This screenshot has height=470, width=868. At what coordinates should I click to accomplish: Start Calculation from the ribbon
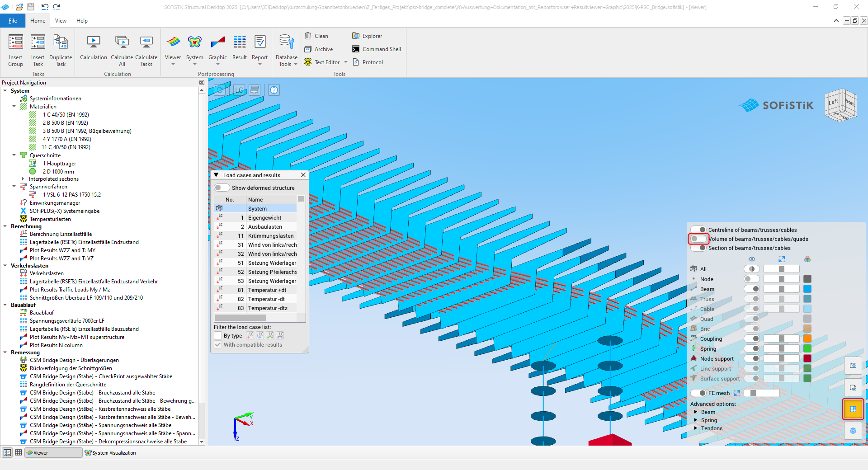(94, 47)
